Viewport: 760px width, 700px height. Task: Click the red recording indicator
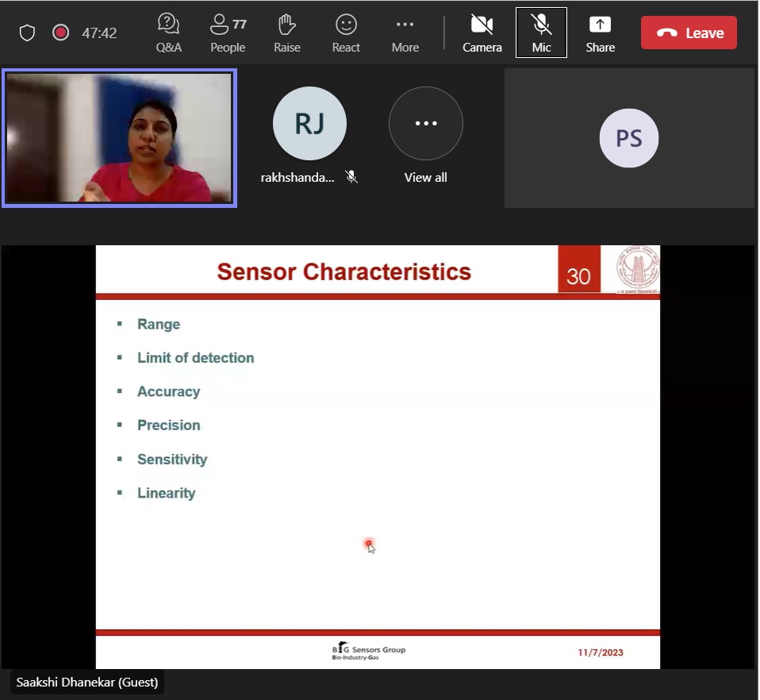pos(60,33)
